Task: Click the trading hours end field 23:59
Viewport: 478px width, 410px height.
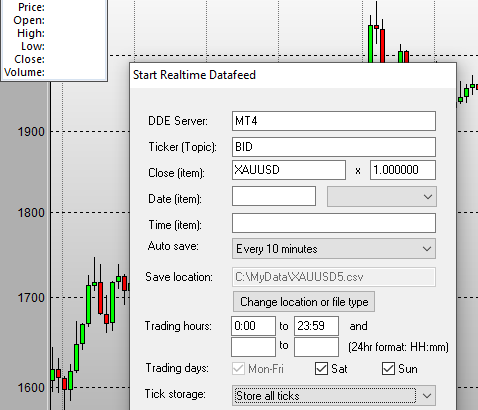Action: click(x=316, y=326)
